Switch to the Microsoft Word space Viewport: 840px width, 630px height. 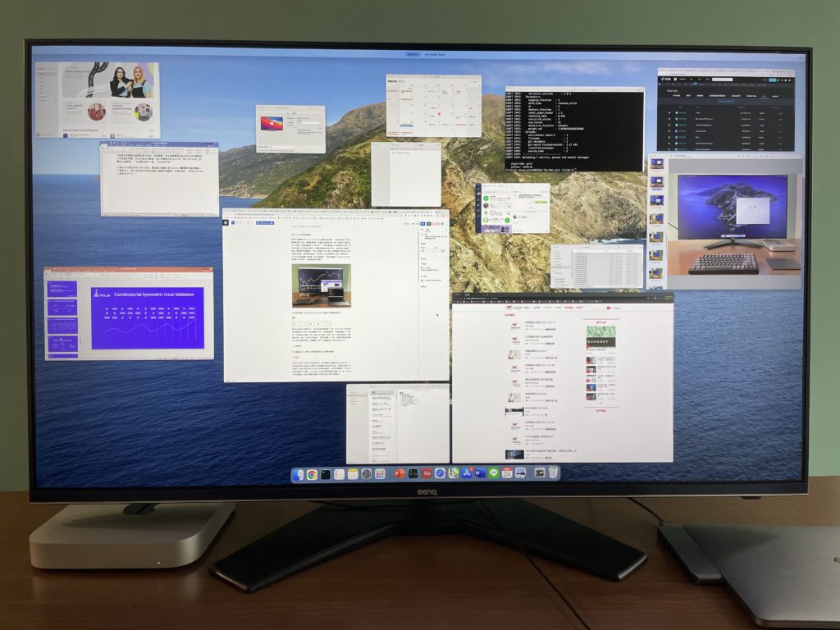pyautogui.click(x=435, y=54)
